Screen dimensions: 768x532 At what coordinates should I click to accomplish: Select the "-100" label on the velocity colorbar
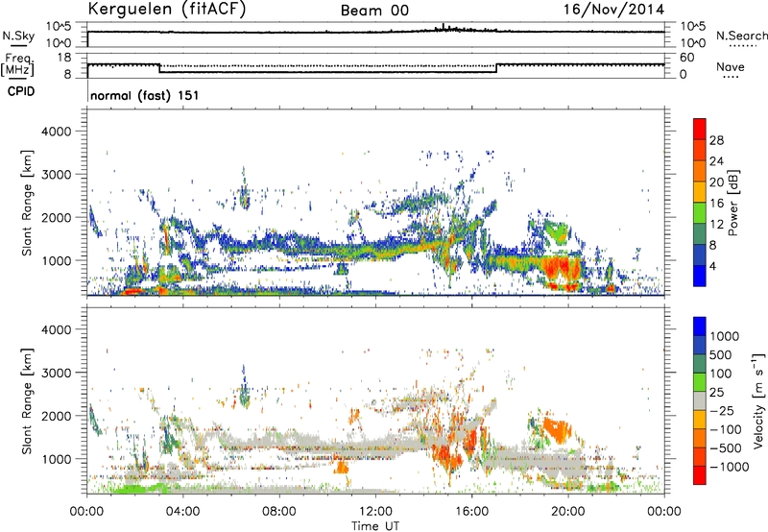pos(725,429)
